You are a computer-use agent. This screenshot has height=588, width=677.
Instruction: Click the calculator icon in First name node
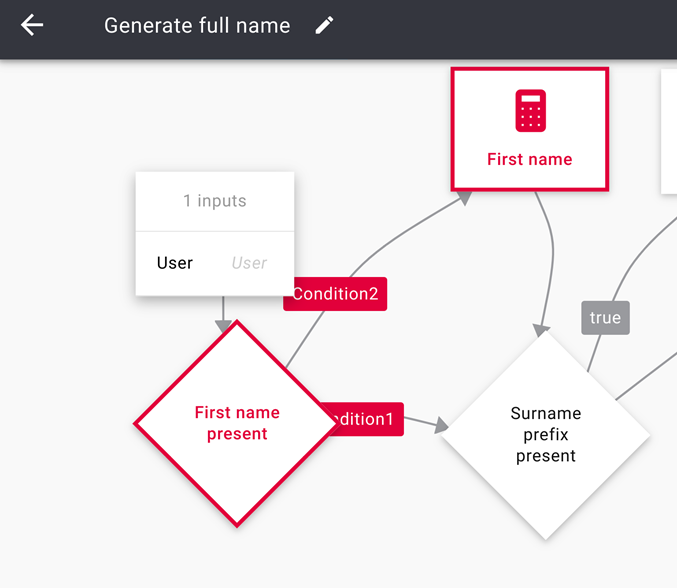(530, 110)
